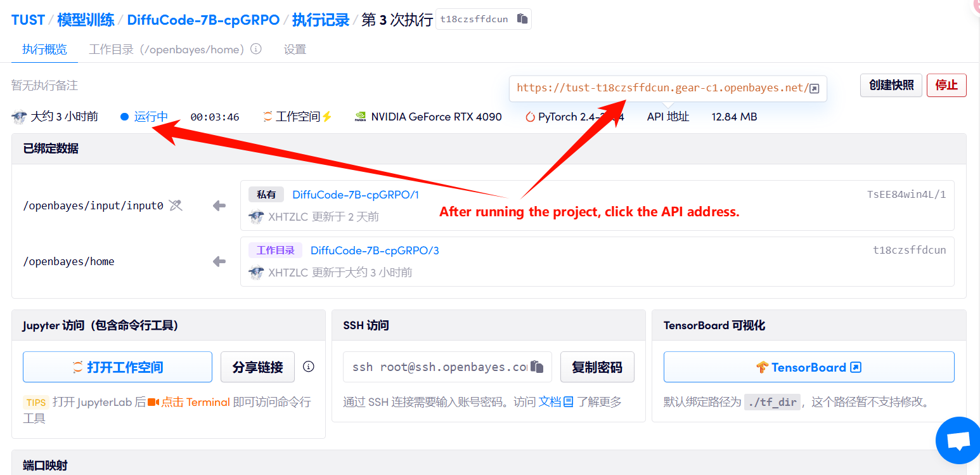Open the DiffuCode-7B-cpGRPO/1 data link
Screen dimensions: 980x475
point(355,195)
